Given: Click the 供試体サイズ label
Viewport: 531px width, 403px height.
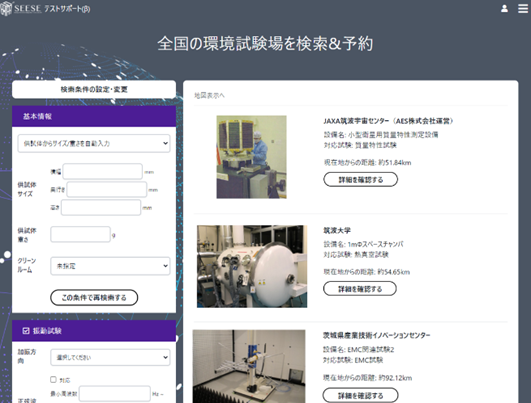Looking at the screenshot, I should pos(27,189).
